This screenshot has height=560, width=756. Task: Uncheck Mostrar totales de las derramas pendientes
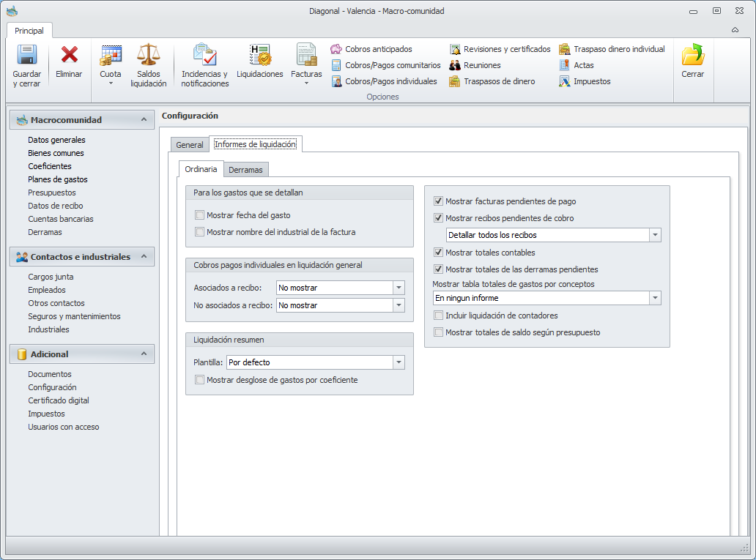click(438, 269)
